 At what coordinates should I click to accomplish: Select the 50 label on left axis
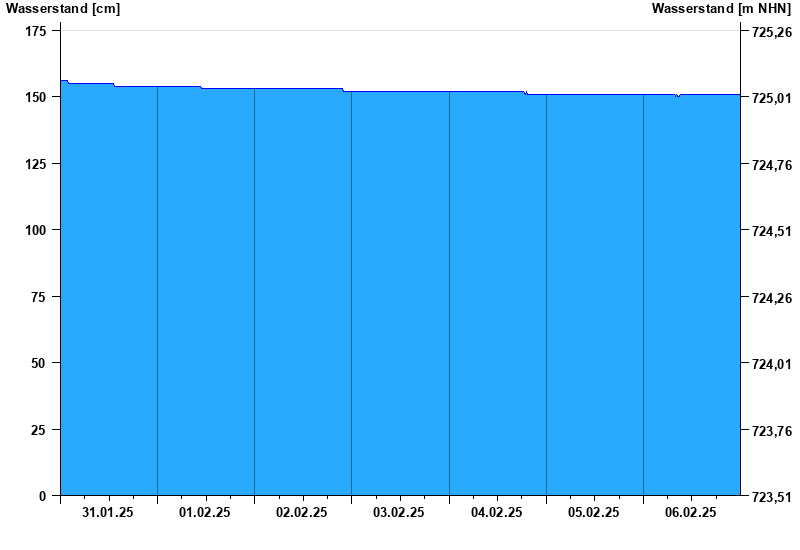pos(39,363)
